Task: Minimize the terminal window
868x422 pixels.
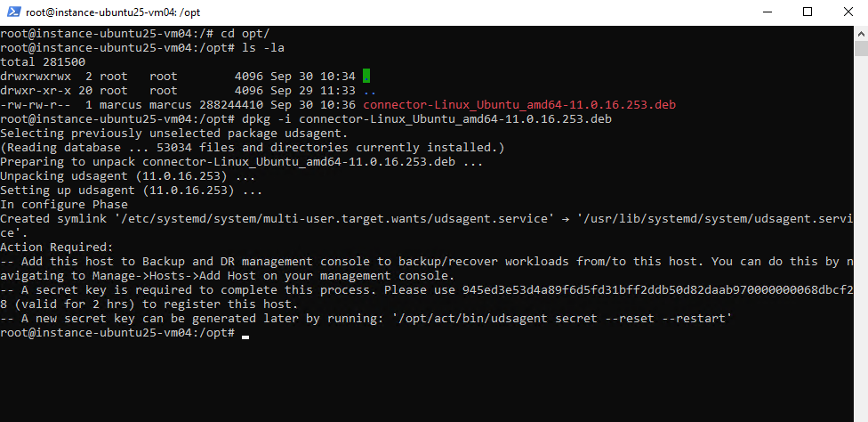Action: [x=767, y=12]
